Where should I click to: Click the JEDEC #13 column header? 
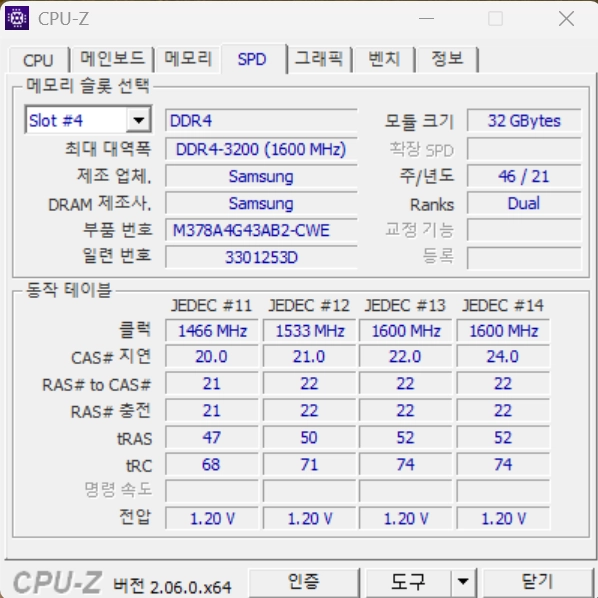405,305
